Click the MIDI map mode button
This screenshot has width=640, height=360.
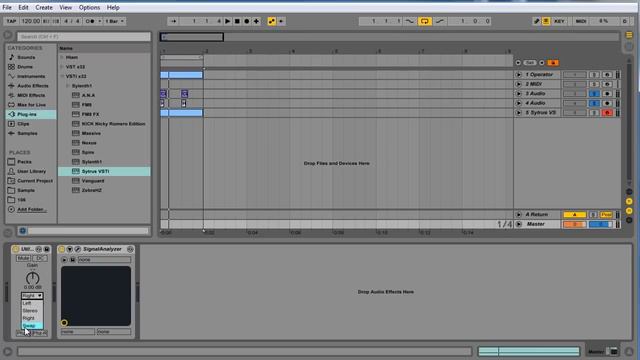point(581,21)
